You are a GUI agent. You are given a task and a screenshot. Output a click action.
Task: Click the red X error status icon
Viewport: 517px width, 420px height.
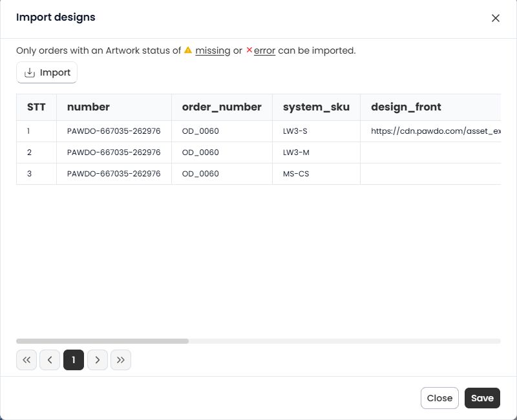point(249,50)
